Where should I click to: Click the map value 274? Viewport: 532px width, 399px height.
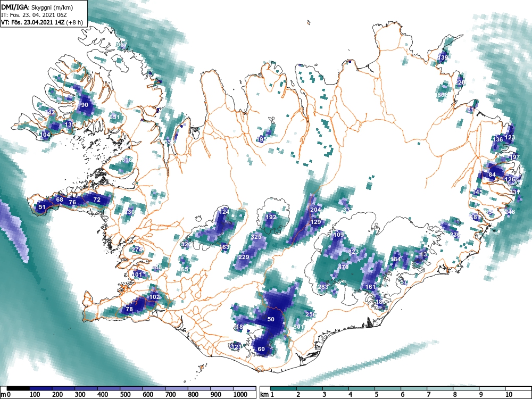[x=137, y=250]
